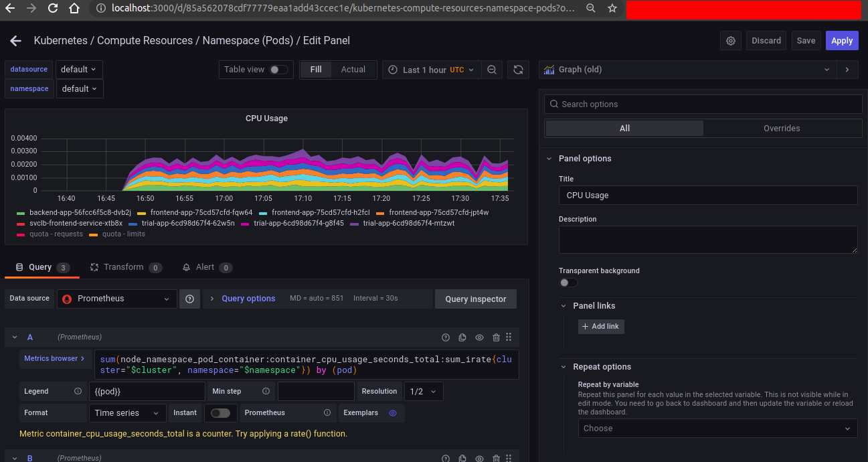
Task: Zoom out the time range
Action: [492, 70]
